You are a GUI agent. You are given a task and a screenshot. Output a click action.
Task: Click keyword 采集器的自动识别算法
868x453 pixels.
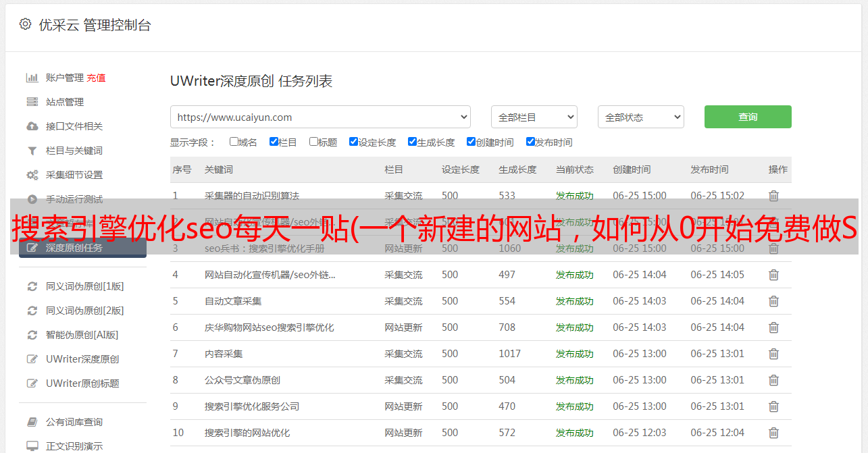click(x=252, y=196)
